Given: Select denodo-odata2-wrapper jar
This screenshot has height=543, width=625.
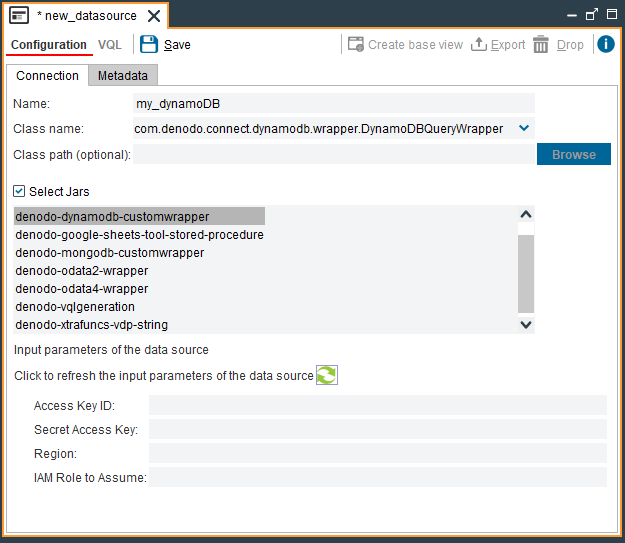Looking at the screenshot, I should [x=82, y=270].
